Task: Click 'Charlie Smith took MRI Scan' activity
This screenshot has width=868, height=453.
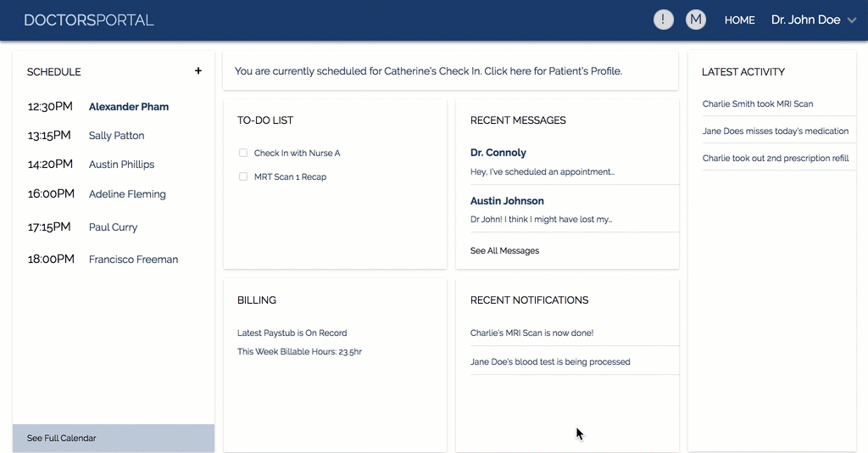Action: (757, 103)
